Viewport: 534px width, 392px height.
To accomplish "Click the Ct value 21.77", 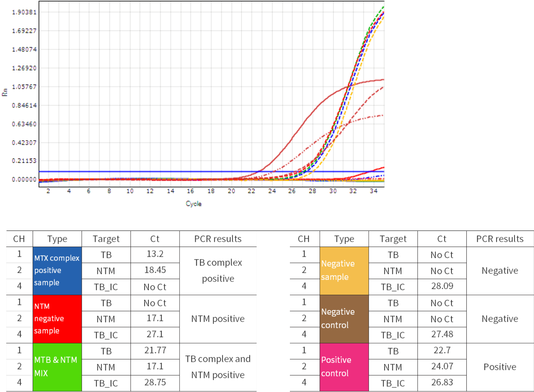I will (155, 350).
